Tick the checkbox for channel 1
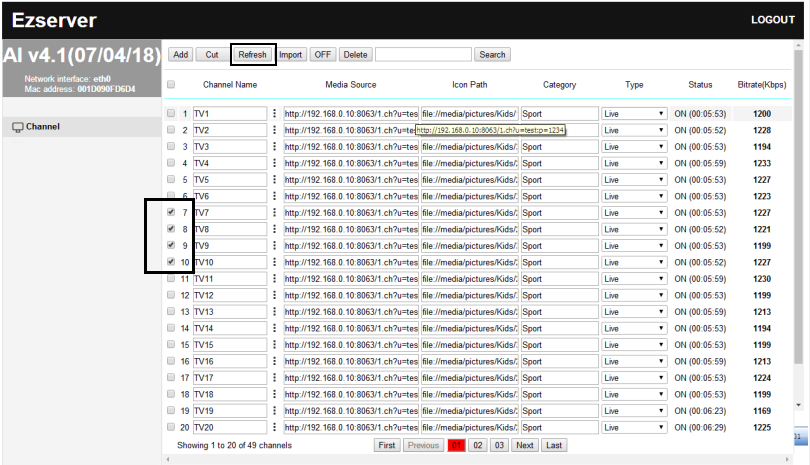 172,114
